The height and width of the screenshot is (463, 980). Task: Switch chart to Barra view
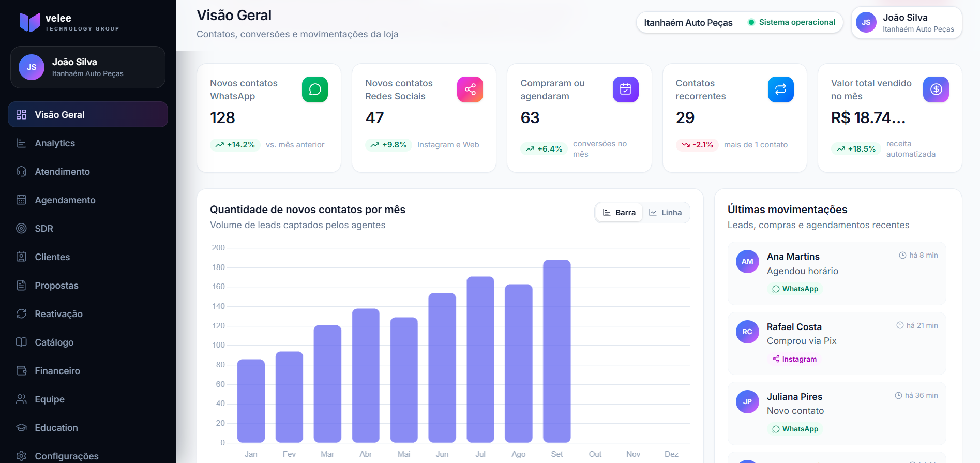click(x=620, y=213)
